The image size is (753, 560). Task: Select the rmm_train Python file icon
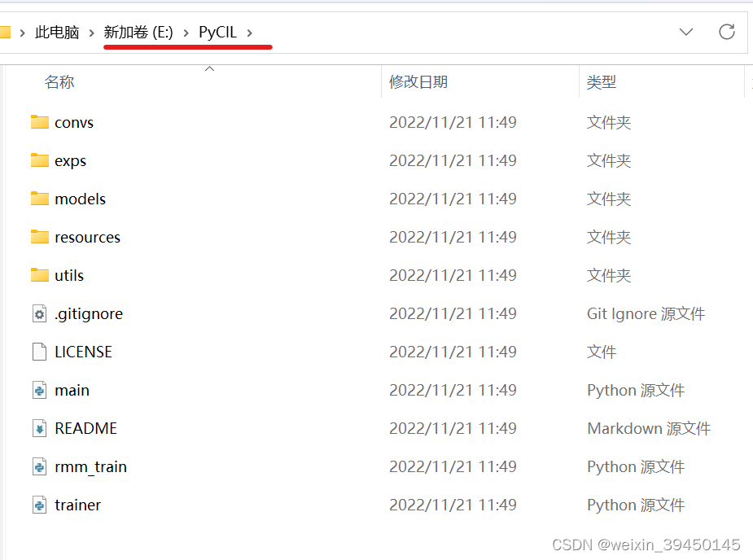pos(39,466)
